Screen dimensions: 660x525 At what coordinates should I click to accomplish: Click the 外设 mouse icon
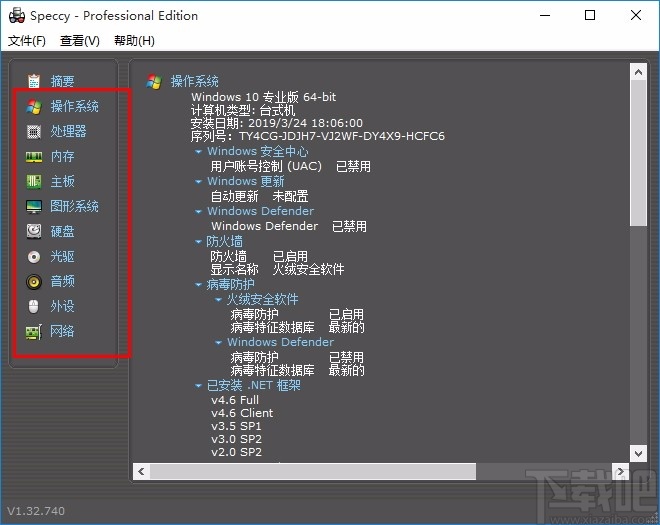click(x=34, y=306)
